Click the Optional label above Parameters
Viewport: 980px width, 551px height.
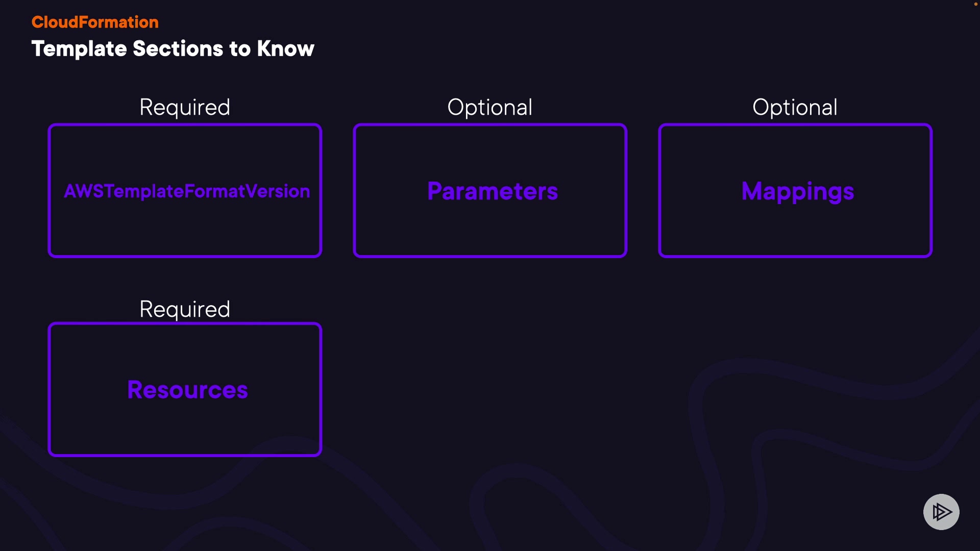(x=490, y=107)
